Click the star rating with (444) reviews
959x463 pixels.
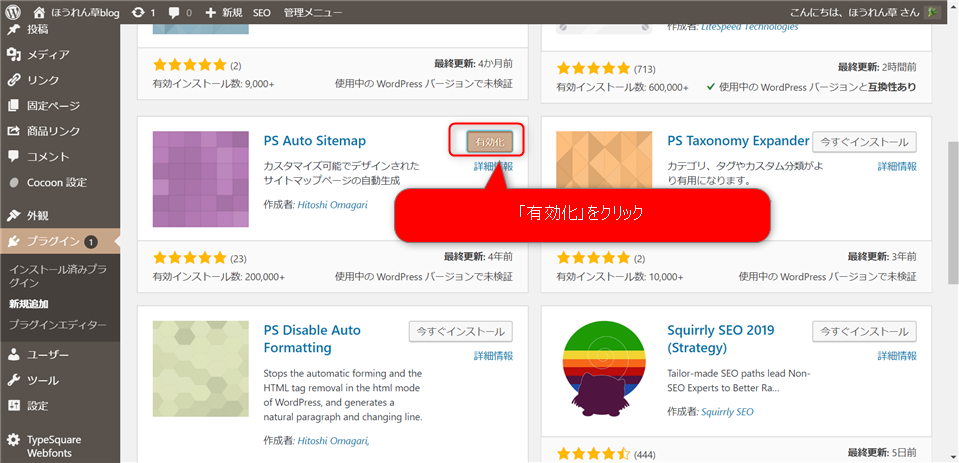click(x=593, y=454)
